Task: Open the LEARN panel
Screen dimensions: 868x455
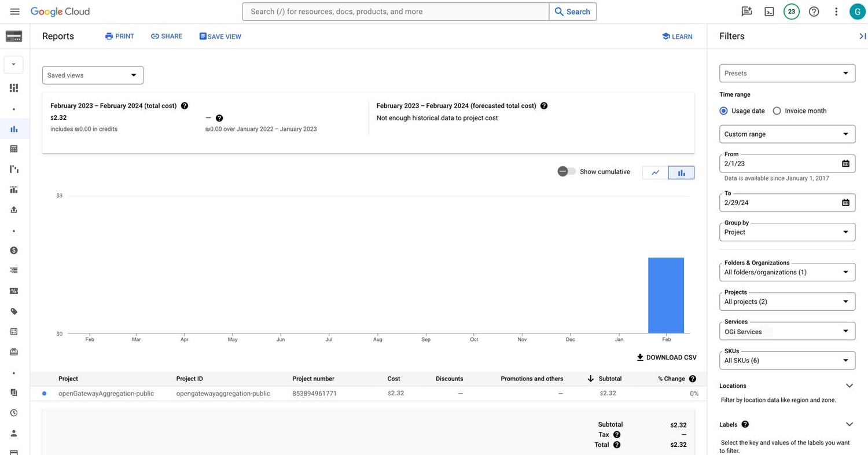Action: [x=677, y=36]
